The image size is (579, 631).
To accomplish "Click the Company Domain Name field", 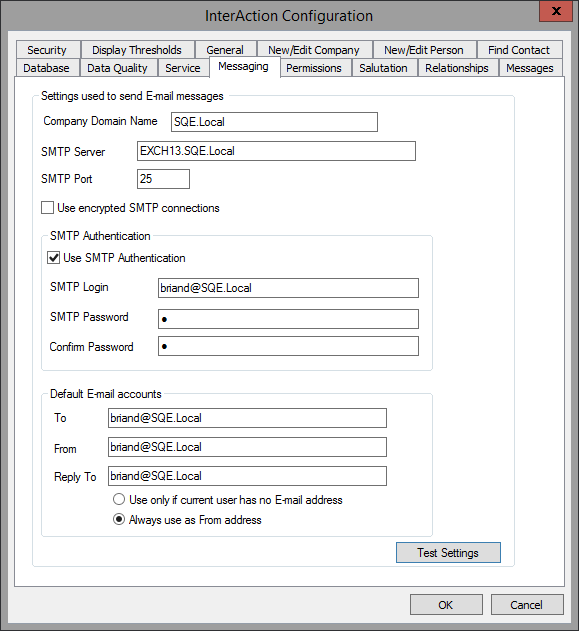I will click(274, 122).
